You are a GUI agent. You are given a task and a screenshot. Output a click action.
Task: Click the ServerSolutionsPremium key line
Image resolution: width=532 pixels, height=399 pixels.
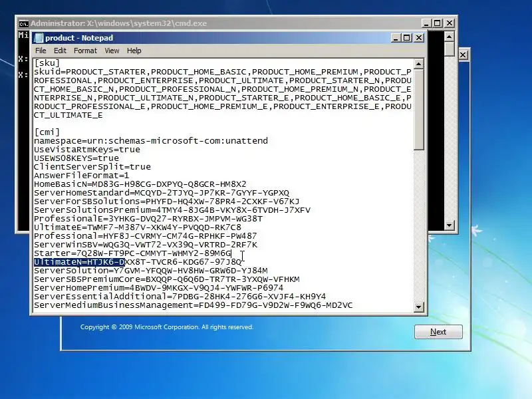(x=172, y=210)
